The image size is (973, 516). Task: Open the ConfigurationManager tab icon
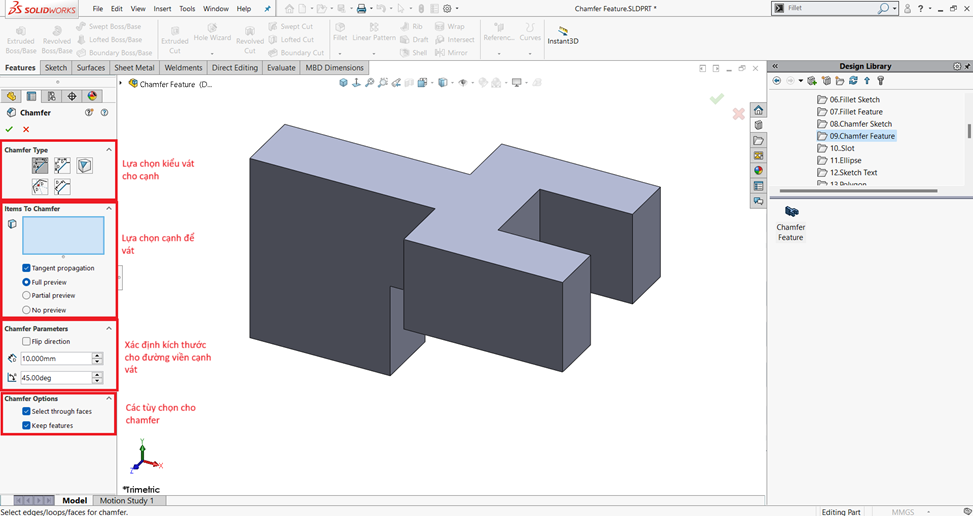point(52,96)
